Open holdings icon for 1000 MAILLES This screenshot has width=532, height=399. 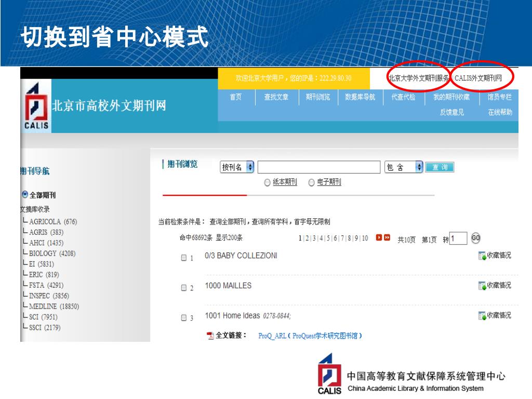[482, 286]
